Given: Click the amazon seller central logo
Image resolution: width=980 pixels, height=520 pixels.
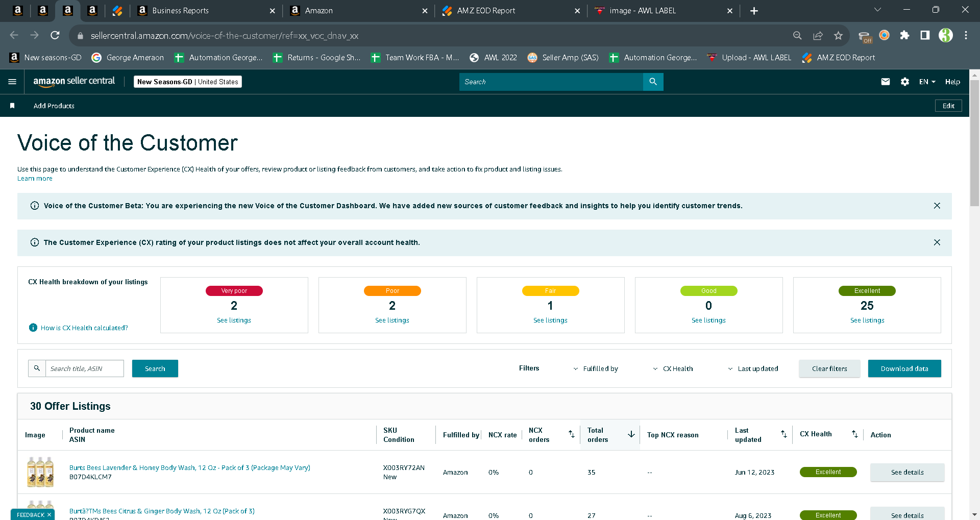Looking at the screenshot, I should click(x=74, y=82).
